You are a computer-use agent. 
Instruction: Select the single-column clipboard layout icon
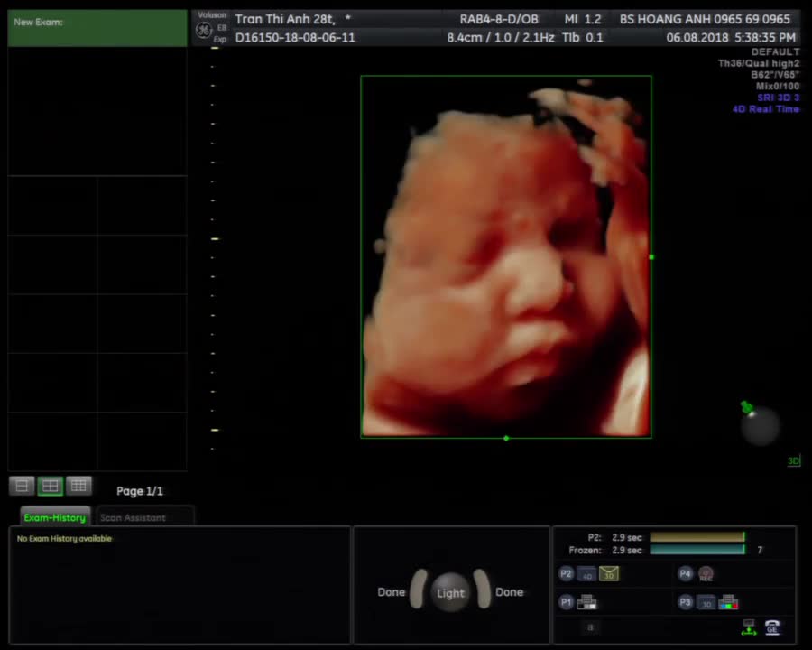click(x=22, y=486)
